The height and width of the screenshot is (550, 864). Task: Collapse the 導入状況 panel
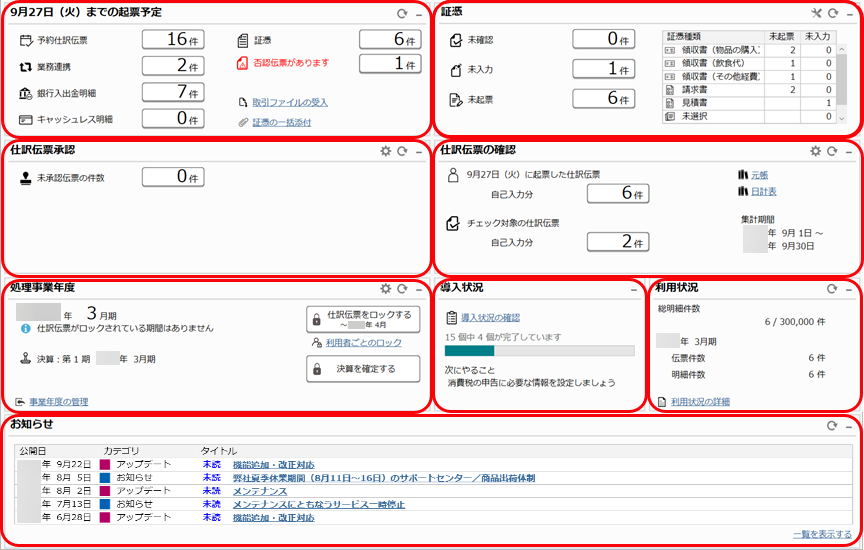pos(634,289)
